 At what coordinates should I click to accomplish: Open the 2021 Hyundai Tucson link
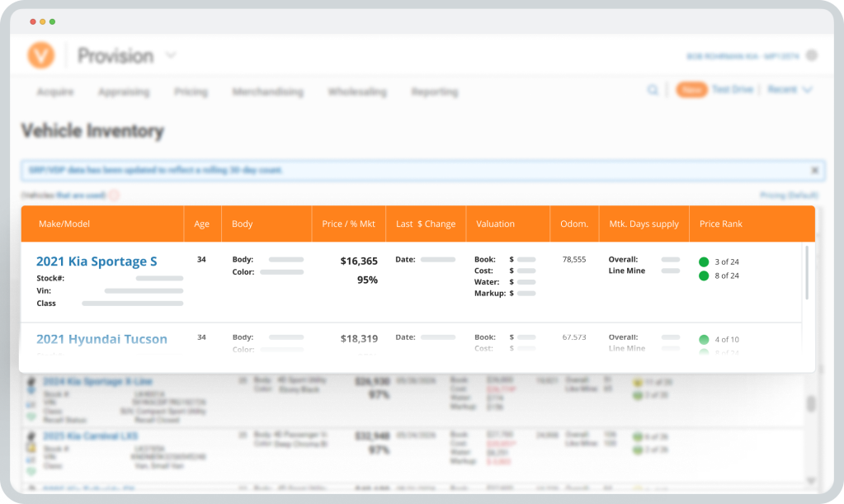101,339
